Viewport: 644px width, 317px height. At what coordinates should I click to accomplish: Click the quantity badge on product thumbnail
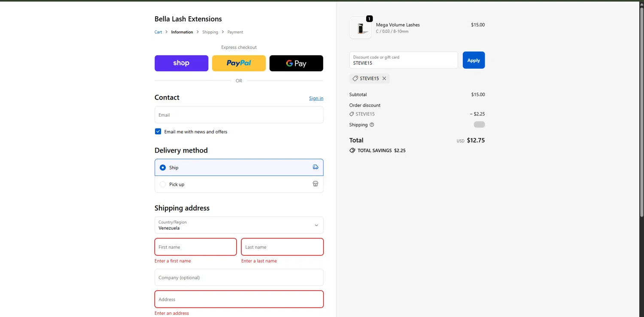click(x=369, y=19)
